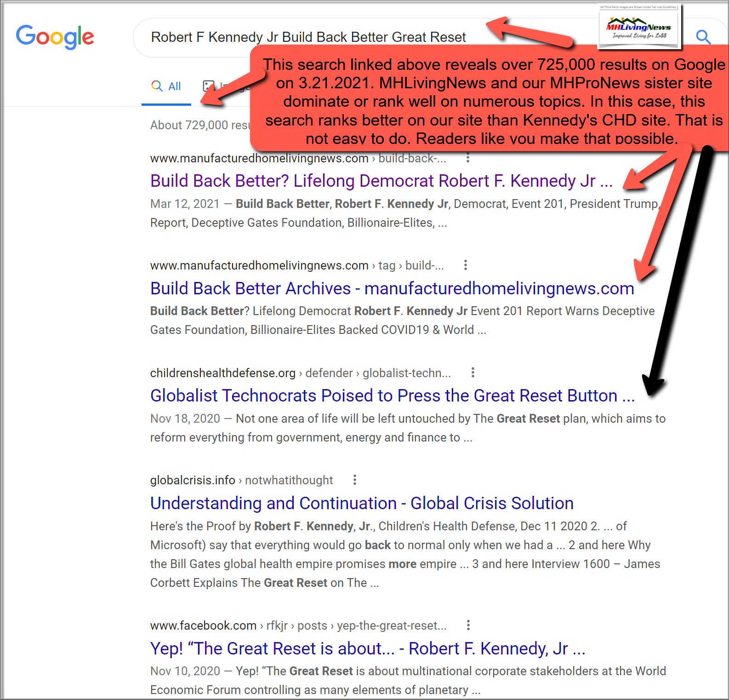Switch to the Images tab
Screen dimensions: 729x700
(209, 86)
